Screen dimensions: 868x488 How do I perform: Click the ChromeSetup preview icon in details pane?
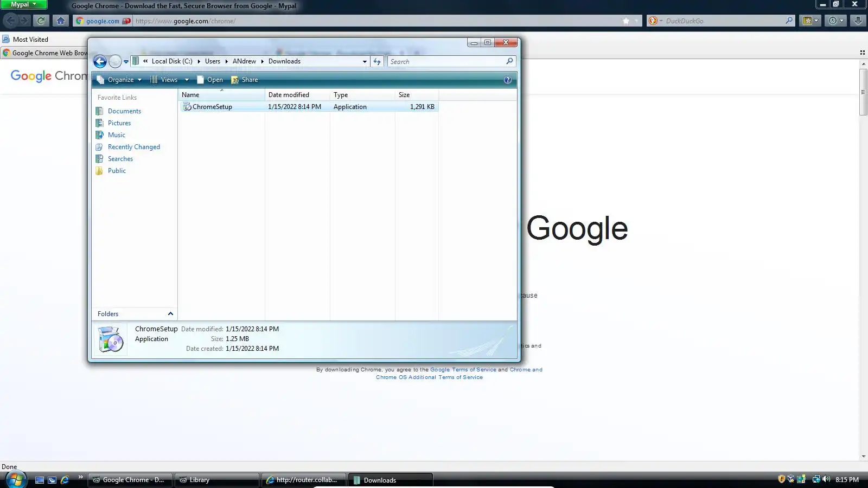tap(111, 339)
